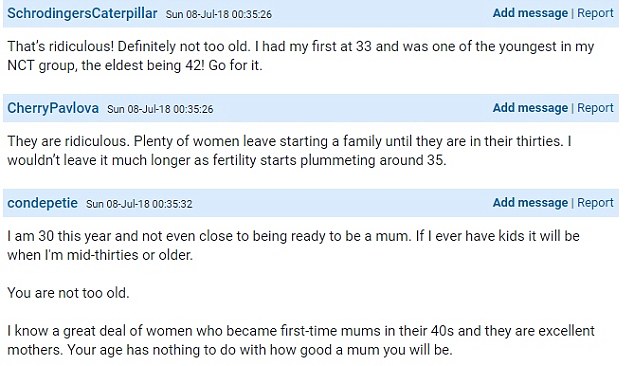The height and width of the screenshot is (366, 634).
Task: Open CherryPavlova's user profile
Action: [x=53, y=108]
